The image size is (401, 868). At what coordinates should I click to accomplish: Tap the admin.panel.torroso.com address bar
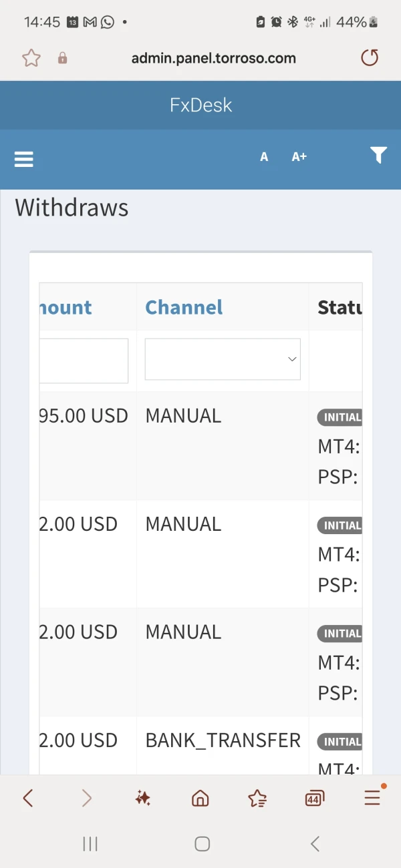(213, 58)
